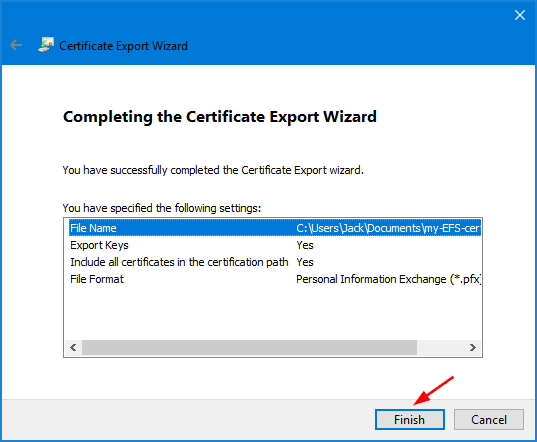Screen dimensions: 537x442
Task: Click the Finish button
Action: (410, 419)
